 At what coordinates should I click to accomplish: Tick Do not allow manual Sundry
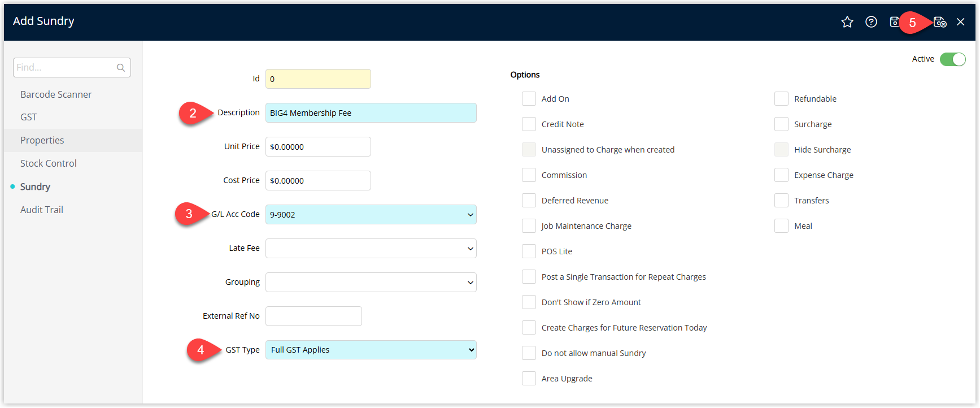tap(529, 353)
